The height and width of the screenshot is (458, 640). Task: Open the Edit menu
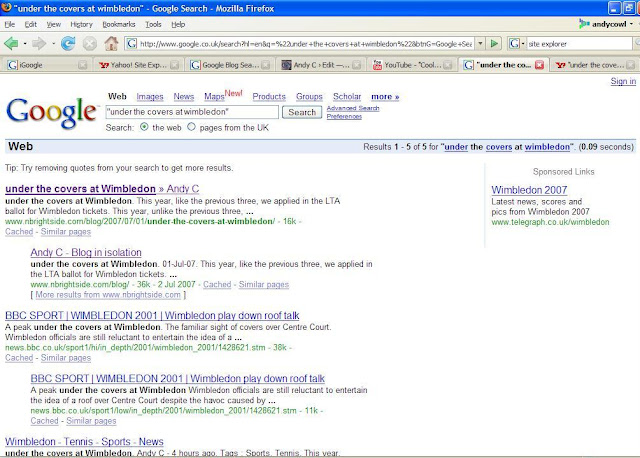pyautogui.click(x=31, y=24)
